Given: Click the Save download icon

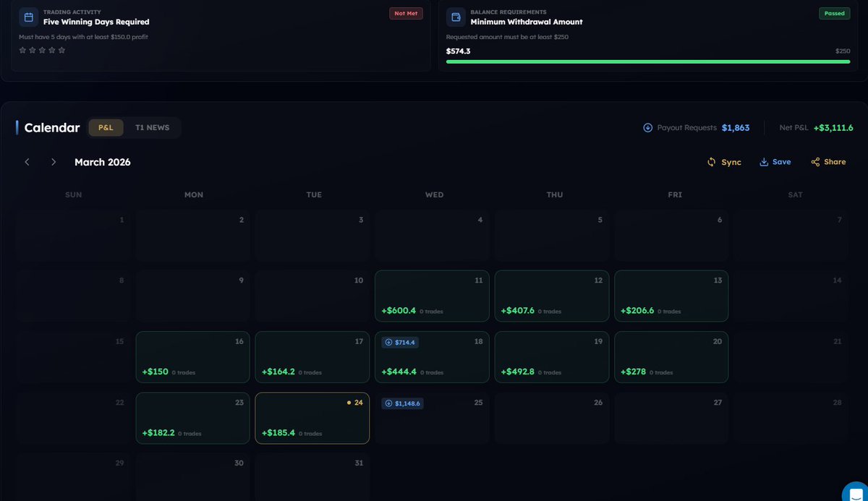Looking at the screenshot, I should 764,162.
